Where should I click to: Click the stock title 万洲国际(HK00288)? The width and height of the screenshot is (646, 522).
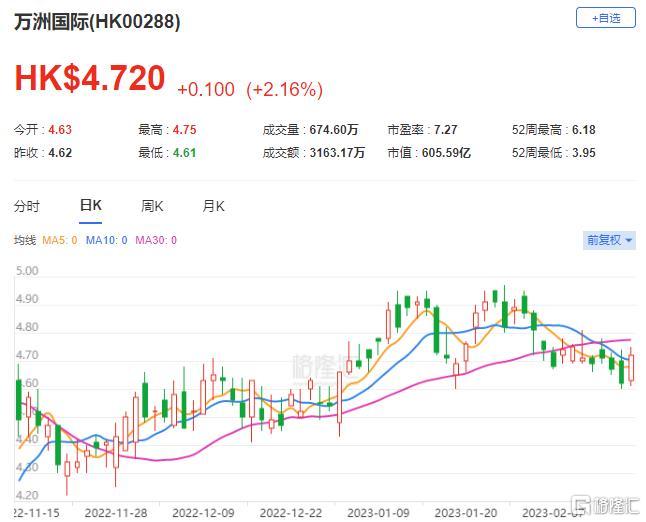pyautogui.click(x=97, y=22)
